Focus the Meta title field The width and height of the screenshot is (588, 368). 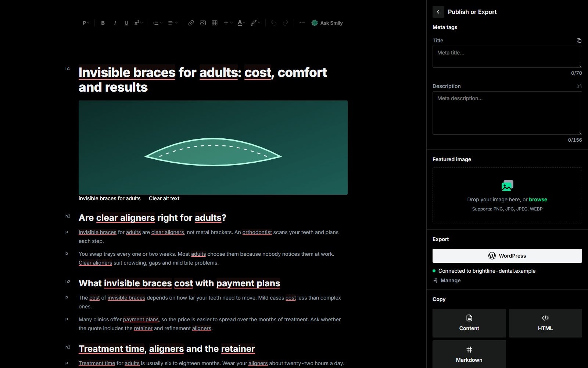507,57
